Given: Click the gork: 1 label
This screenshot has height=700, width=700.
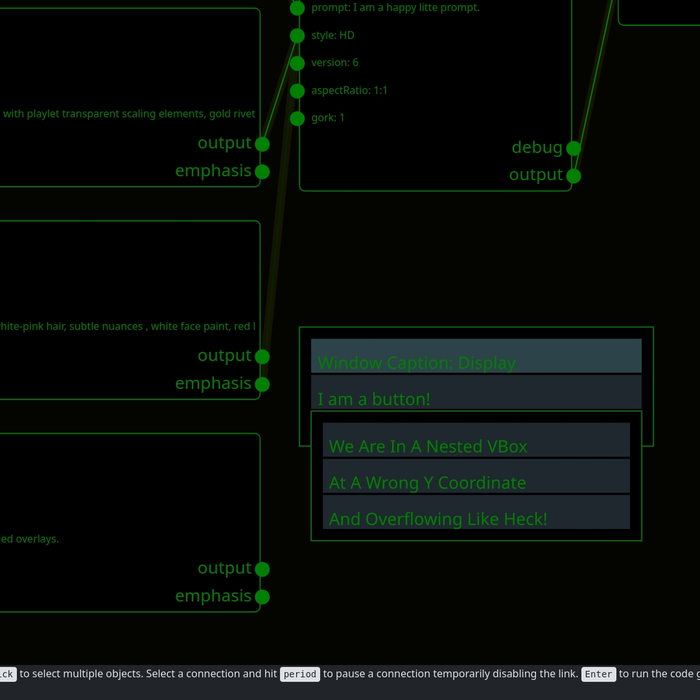Looking at the screenshot, I should click(x=328, y=118).
